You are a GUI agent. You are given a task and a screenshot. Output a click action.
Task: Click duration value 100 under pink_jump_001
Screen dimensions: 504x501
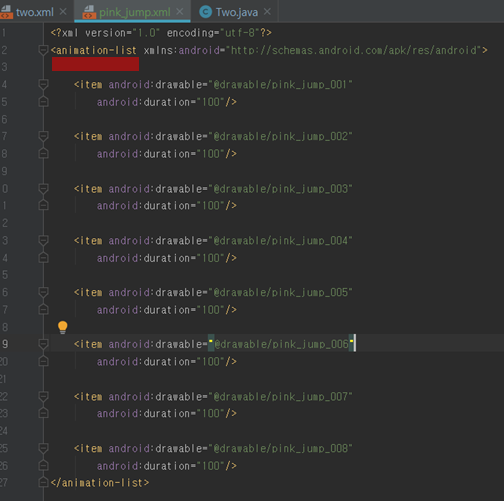[211, 102]
